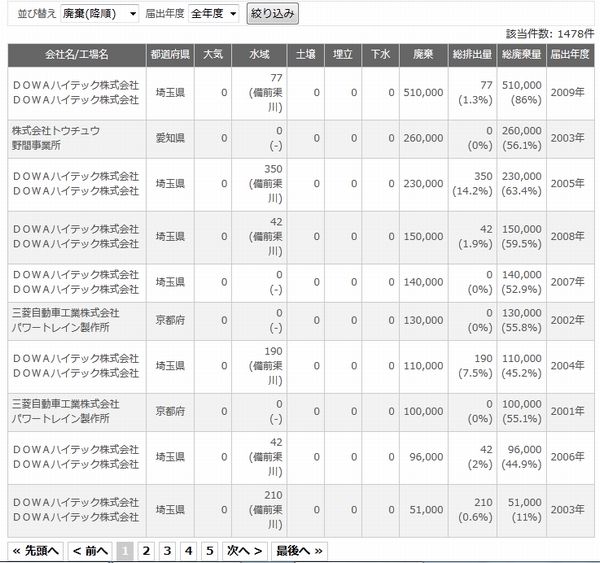This screenshot has height=563, width=600.
Task: Click the 都道府県 column header
Action: coord(170,55)
